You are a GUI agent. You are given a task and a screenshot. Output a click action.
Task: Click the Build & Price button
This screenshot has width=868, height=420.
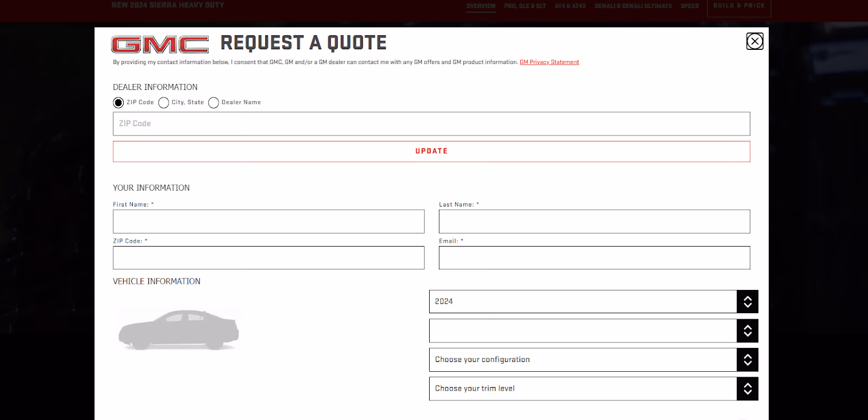click(739, 7)
